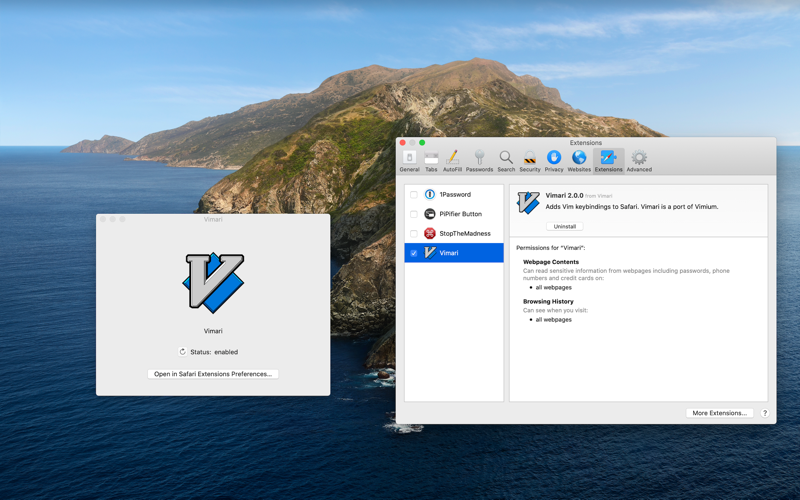This screenshot has width=800, height=500.
Task: Enable the StopTheMadness extension checkbox
Action: (414, 234)
